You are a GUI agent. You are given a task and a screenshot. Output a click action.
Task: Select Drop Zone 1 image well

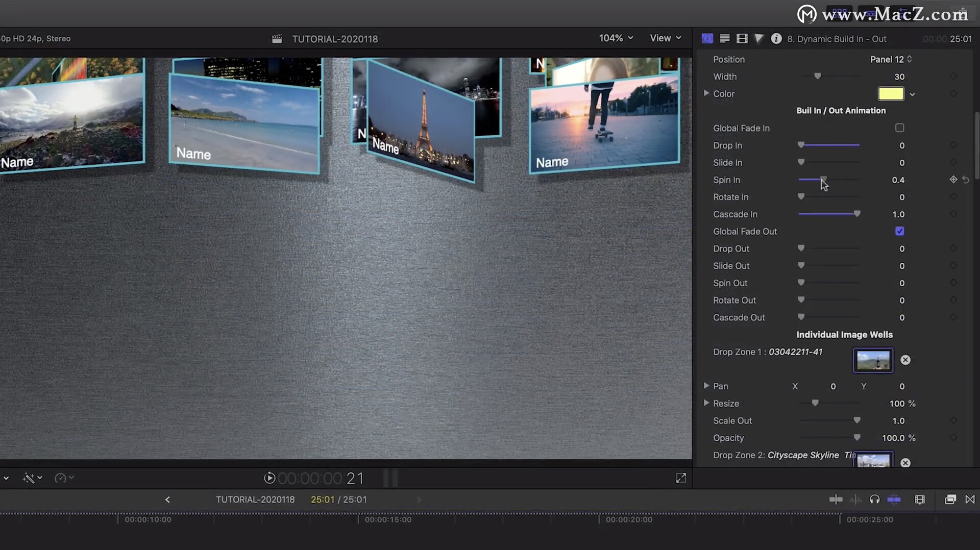point(873,360)
